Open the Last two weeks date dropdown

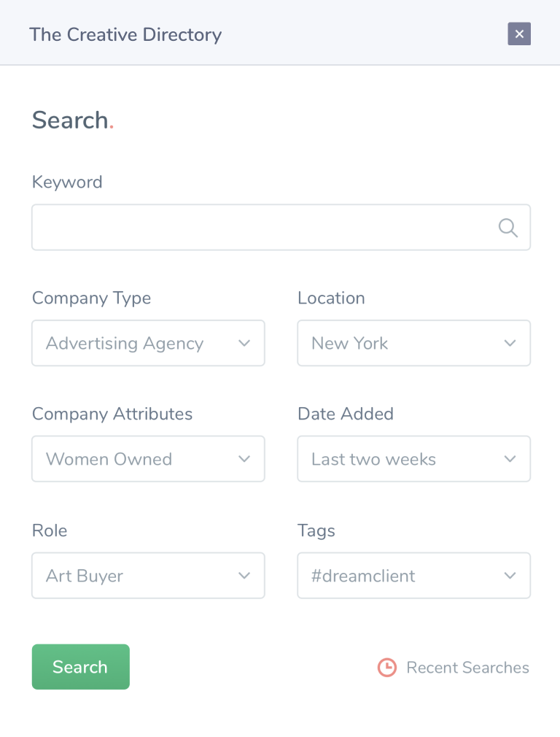(414, 459)
